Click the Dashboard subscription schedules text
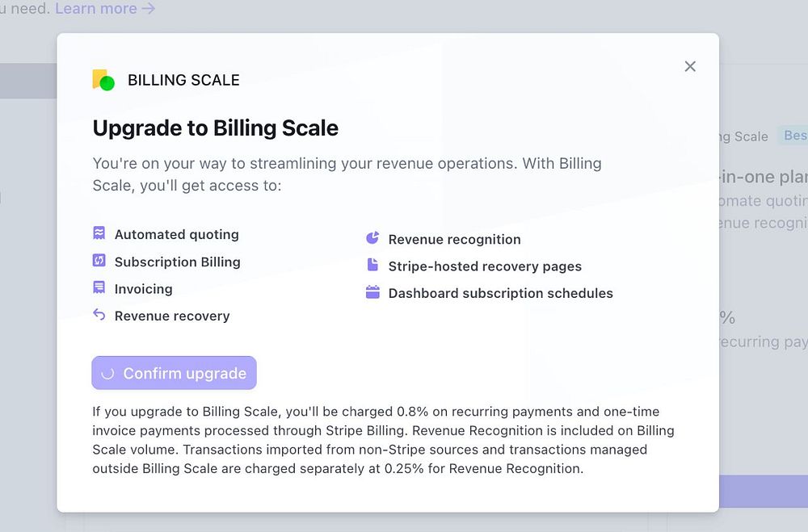Screen dimensions: 808x532 point(500,293)
